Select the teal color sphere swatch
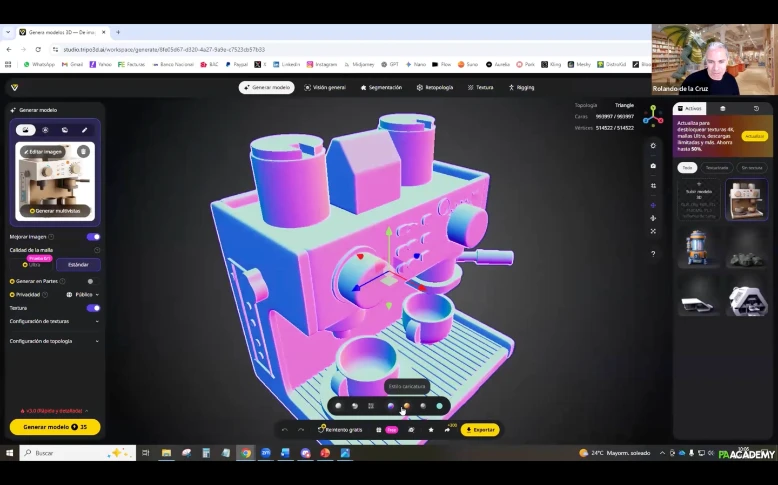The height and width of the screenshot is (485, 778). tap(439, 406)
